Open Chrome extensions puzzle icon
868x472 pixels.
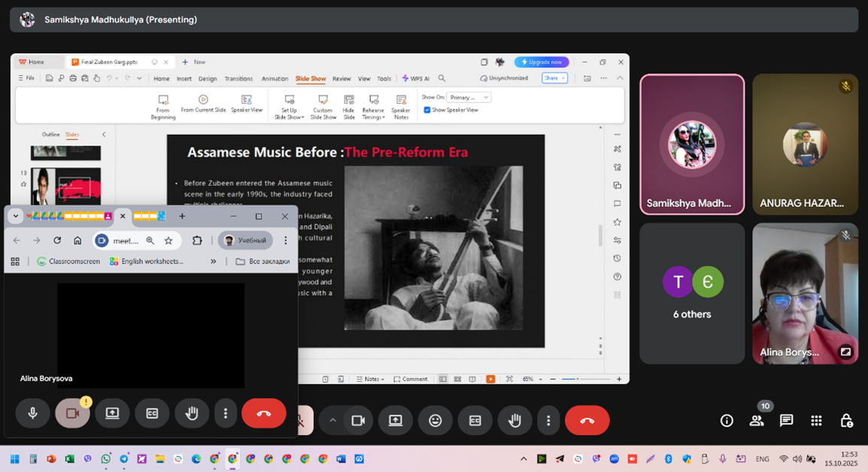(x=197, y=241)
